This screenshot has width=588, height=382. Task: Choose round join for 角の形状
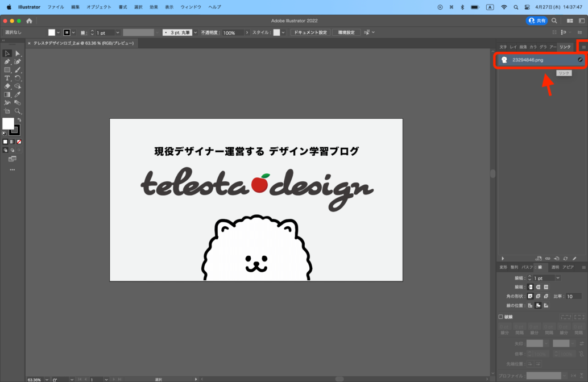tap(538, 296)
